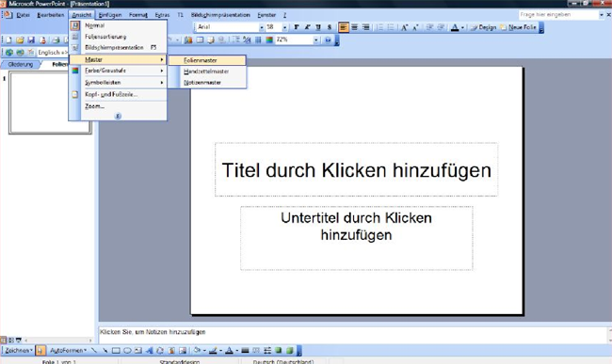Open the zoom percentage dropdown
612x364 pixels.
click(x=315, y=40)
